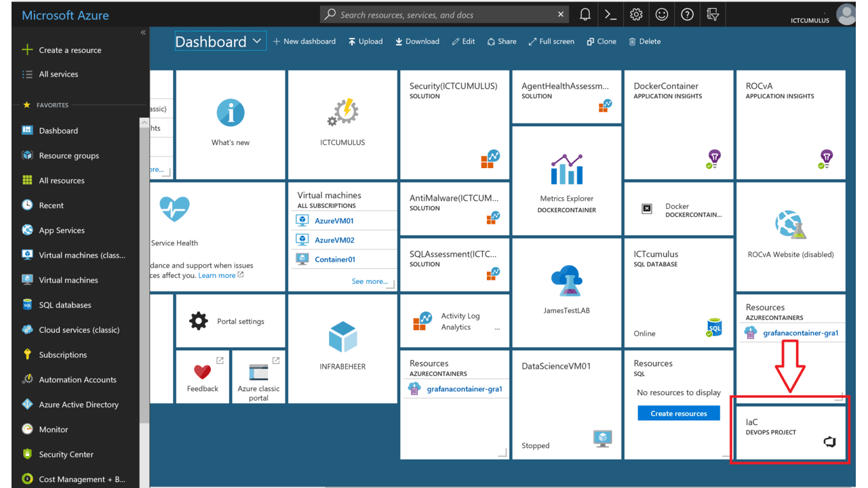Open directory and subscription filter icon
The image size is (868, 488).
point(713,14)
